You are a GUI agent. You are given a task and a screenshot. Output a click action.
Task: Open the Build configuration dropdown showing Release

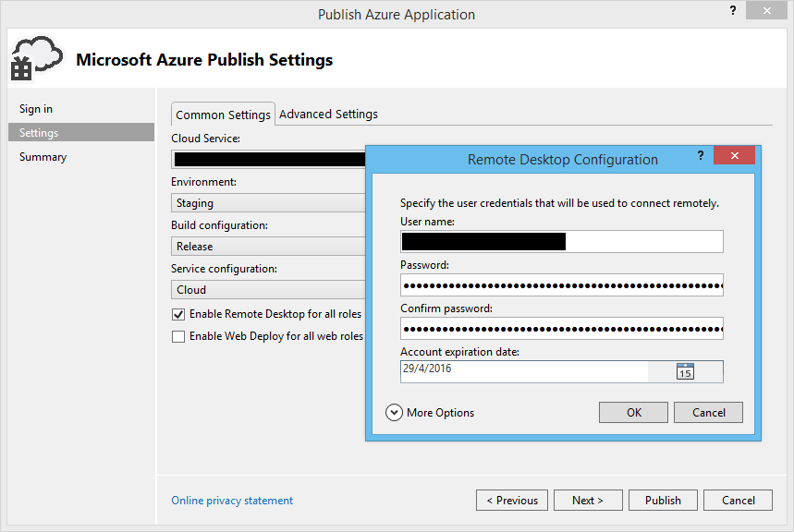coord(268,247)
